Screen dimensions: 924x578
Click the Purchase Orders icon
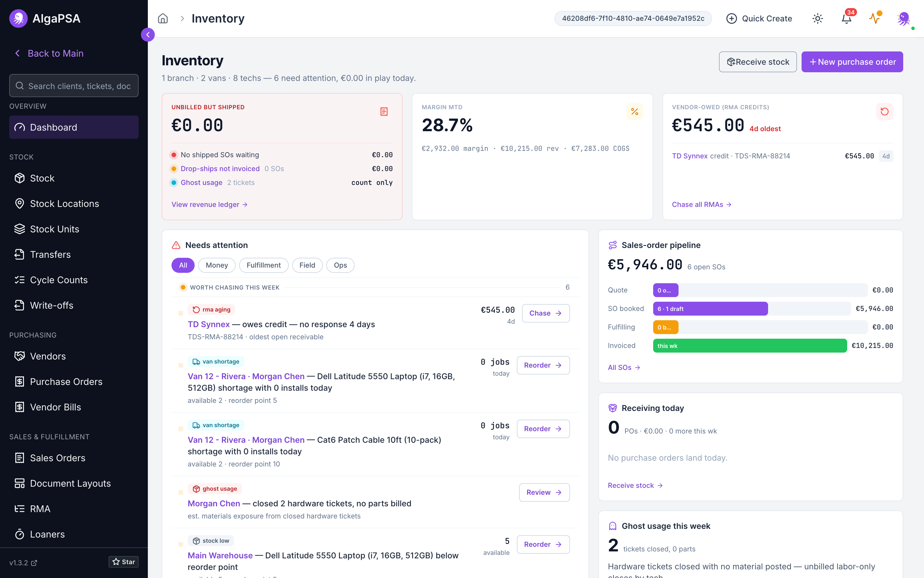[x=19, y=381]
